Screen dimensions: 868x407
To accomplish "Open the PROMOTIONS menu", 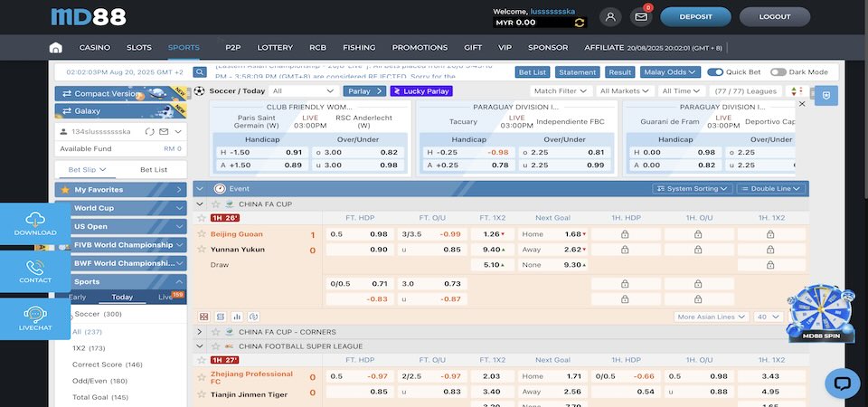I will click(420, 48).
